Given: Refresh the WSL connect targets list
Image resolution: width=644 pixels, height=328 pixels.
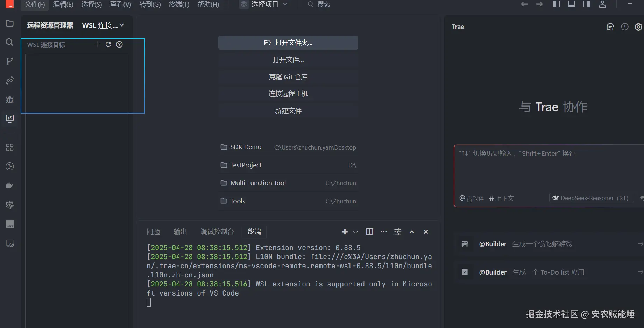Looking at the screenshot, I should [108, 44].
